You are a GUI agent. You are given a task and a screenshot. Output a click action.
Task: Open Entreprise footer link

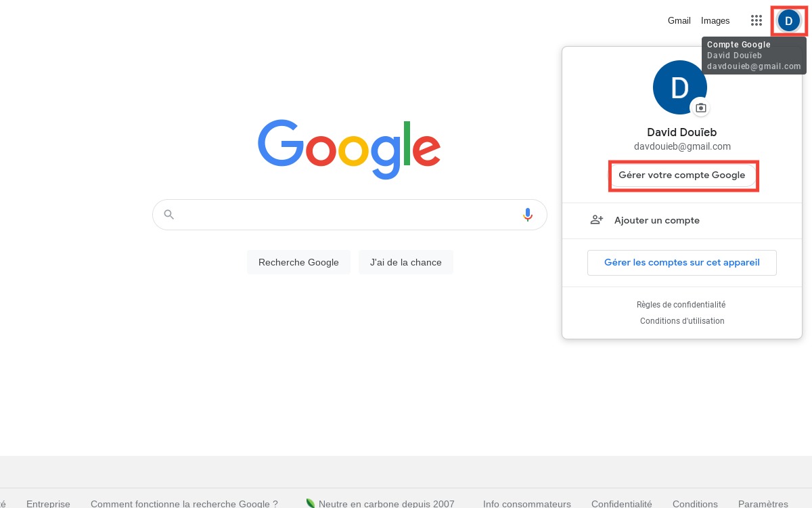click(48, 504)
